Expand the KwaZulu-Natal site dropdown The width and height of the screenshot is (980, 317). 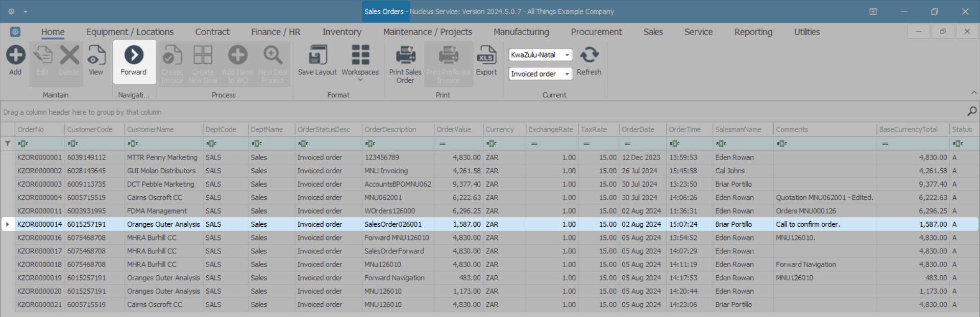click(567, 55)
